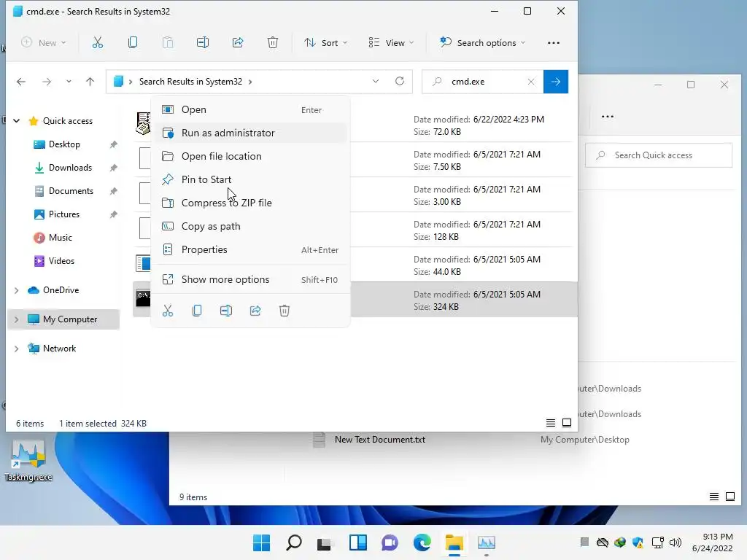Open Taskmgr.exe desktop shortcut
The image size is (747, 560).
[x=28, y=460]
